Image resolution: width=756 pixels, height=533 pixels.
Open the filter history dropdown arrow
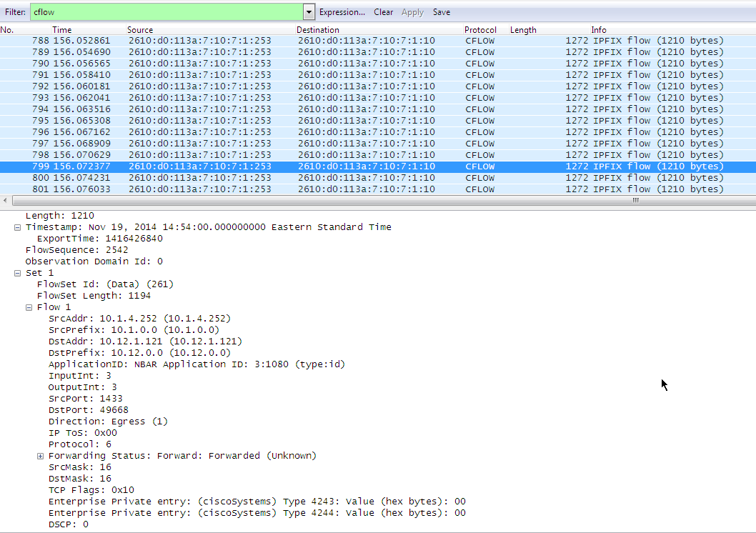click(x=309, y=12)
